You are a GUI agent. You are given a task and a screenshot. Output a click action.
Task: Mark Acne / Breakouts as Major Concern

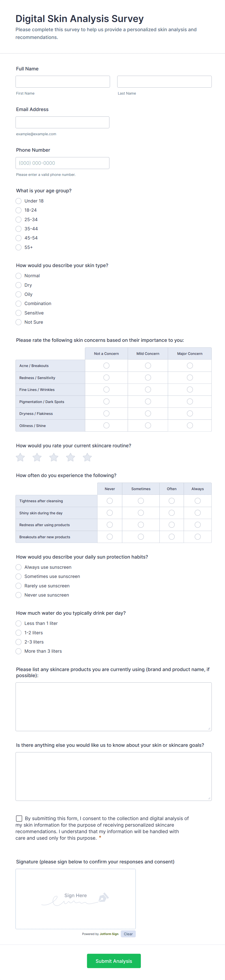point(190,366)
